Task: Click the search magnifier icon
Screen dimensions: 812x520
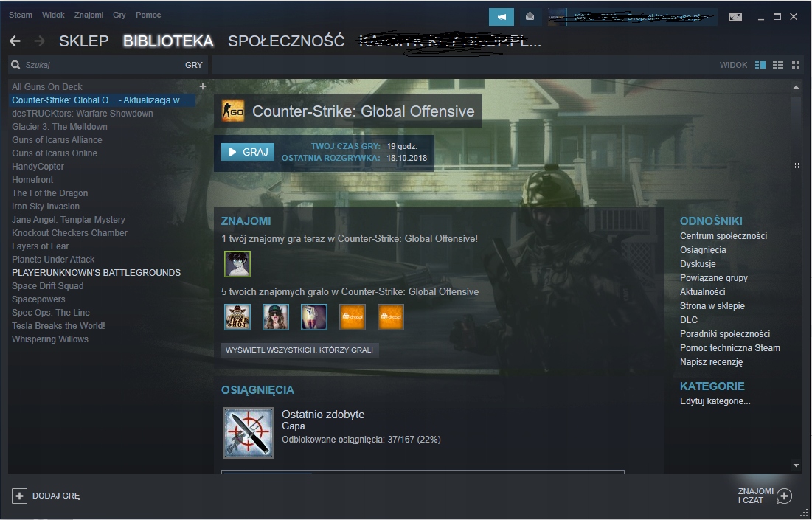Action: pyautogui.click(x=15, y=65)
